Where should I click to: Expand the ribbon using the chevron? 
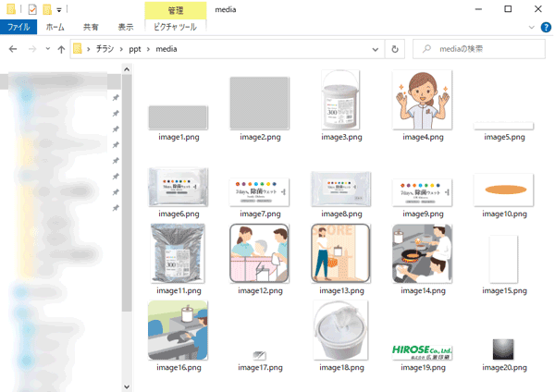[530, 28]
